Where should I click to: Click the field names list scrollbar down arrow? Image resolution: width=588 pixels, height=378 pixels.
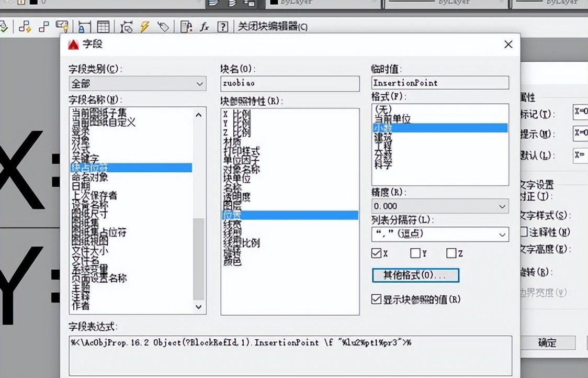coord(199,307)
